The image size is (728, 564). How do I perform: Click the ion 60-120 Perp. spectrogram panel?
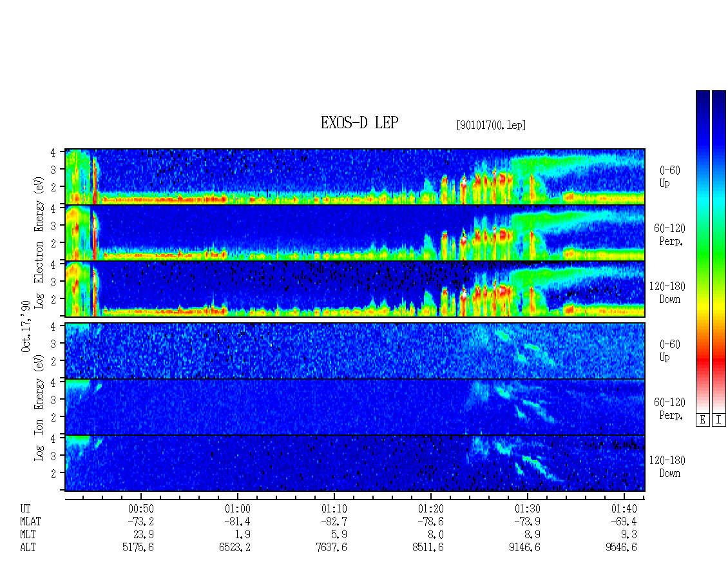[x=355, y=407]
